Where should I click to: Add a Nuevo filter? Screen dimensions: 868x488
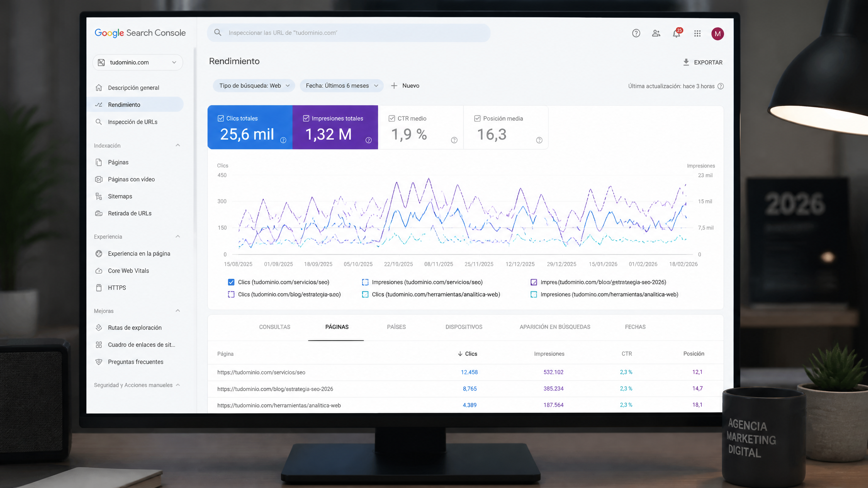[x=405, y=86]
